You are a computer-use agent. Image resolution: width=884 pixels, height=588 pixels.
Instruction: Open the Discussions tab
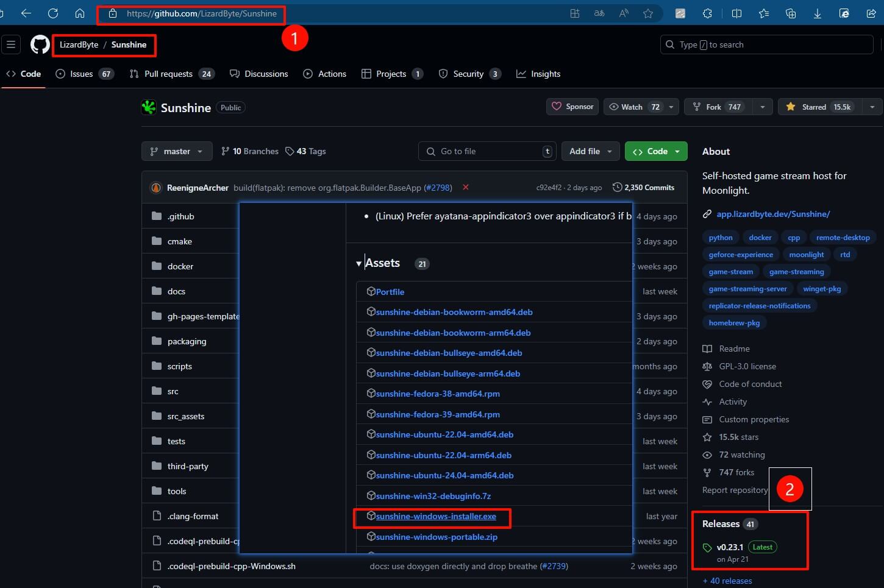pyautogui.click(x=259, y=74)
